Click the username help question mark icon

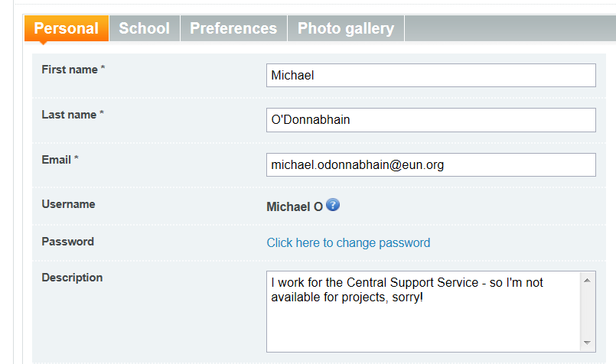coord(333,205)
